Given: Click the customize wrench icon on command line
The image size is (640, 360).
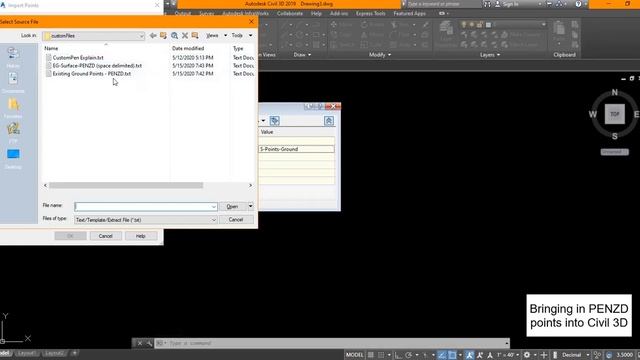Looking at the screenshot, I should click(x=149, y=343).
